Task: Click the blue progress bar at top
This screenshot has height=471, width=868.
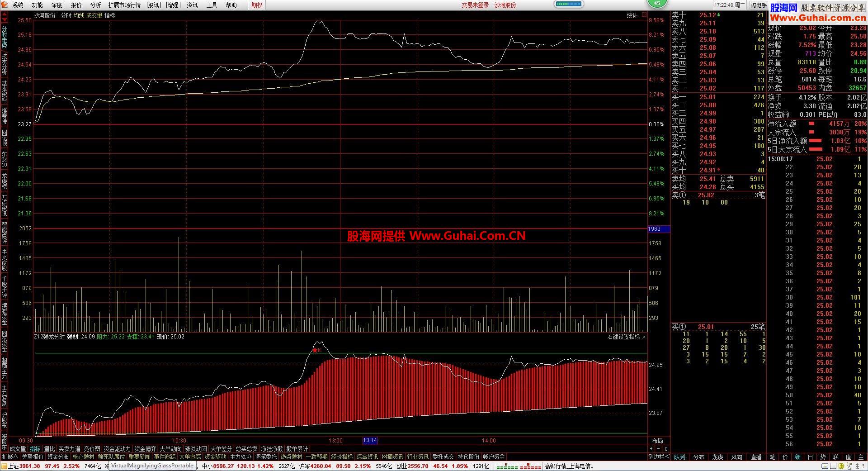Action: [569, 4]
